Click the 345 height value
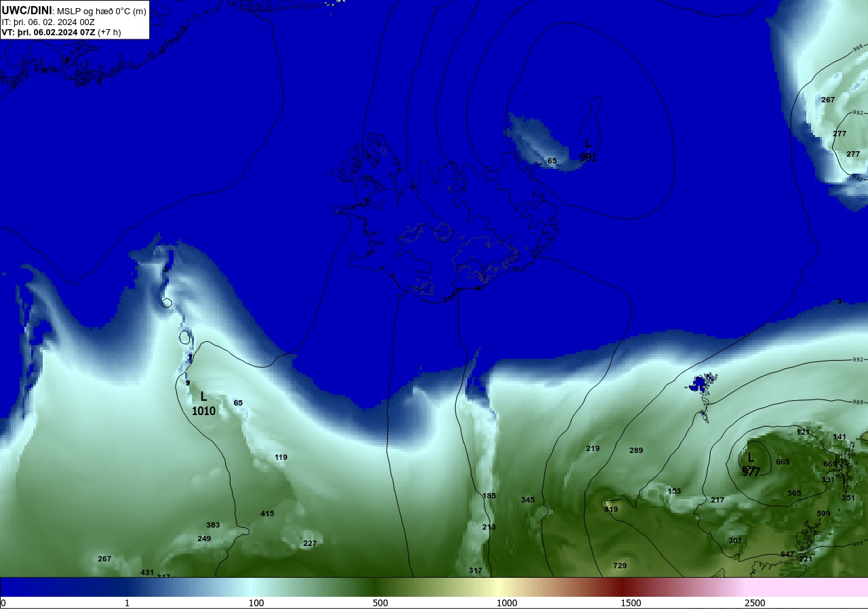 point(528,500)
